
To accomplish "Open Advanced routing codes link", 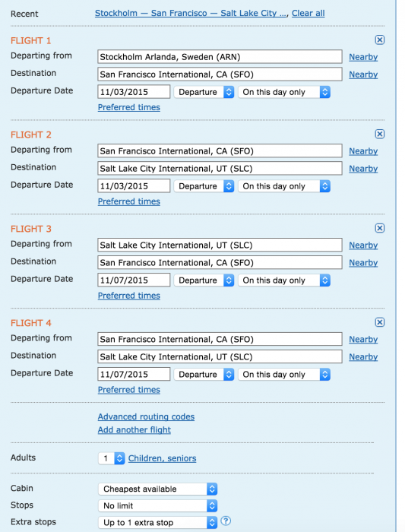I will click(146, 416).
